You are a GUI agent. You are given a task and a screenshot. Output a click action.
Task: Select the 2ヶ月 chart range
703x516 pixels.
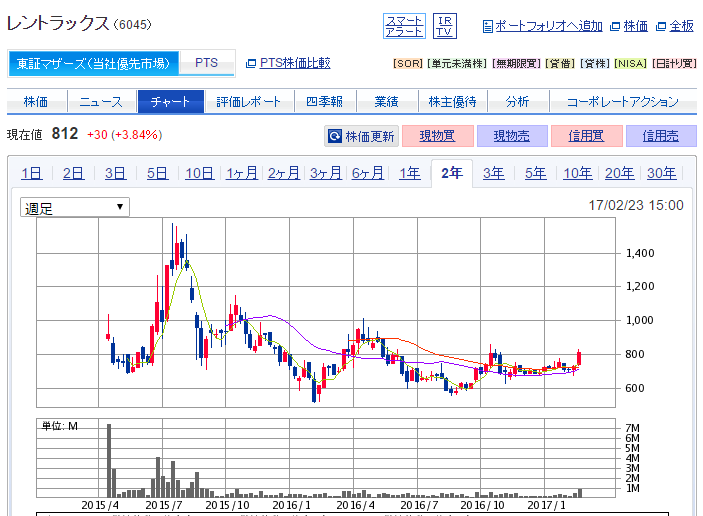[x=284, y=173]
